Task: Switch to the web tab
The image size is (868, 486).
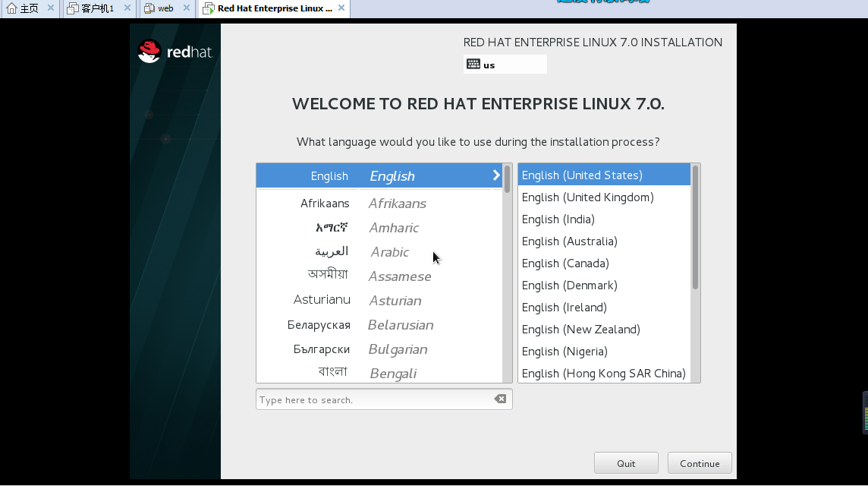Action: [x=167, y=8]
